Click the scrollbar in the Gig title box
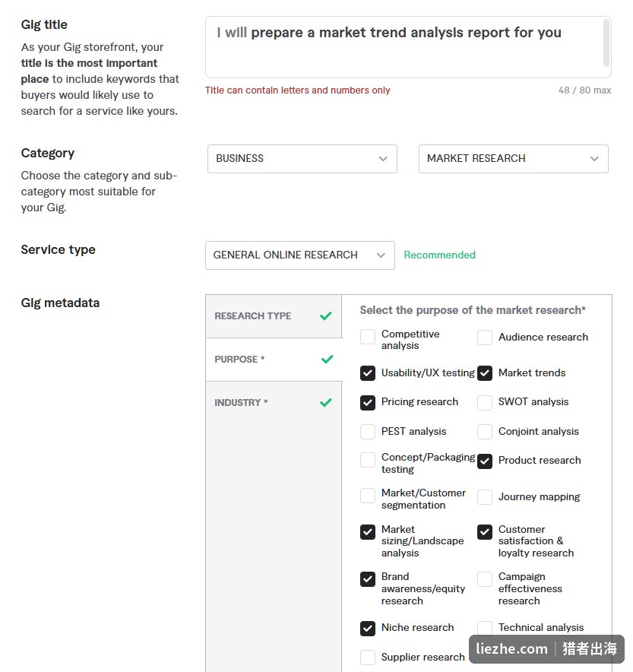Screen dimensions: 633x672 (x=606, y=43)
